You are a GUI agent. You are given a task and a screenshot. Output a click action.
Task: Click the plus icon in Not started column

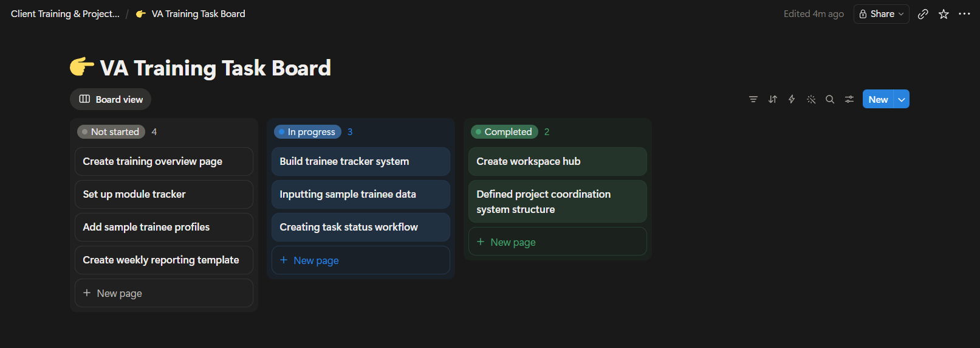pos(87,293)
